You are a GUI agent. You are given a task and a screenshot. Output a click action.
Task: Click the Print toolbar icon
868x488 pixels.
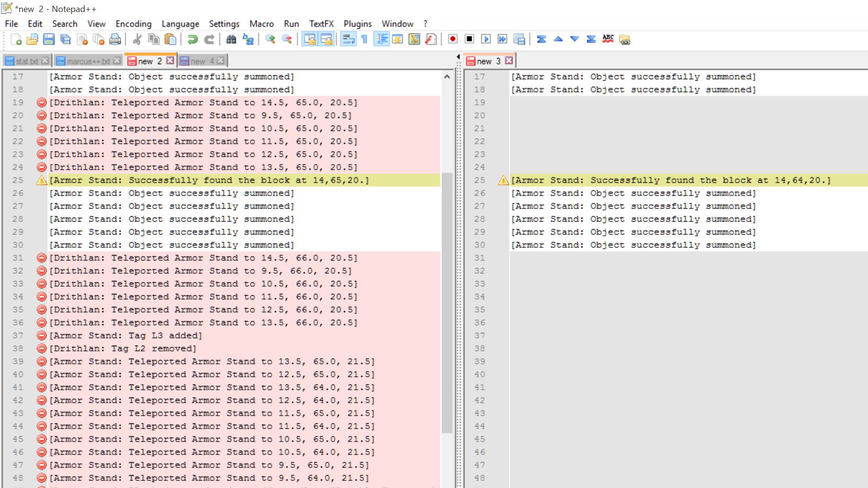click(x=115, y=39)
